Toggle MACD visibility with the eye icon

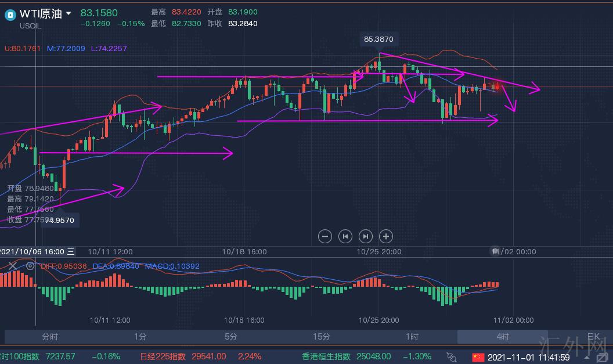[29, 266]
